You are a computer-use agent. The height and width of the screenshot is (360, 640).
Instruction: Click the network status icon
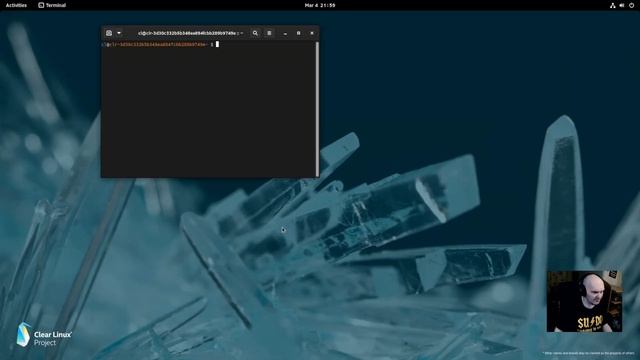point(612,5)
